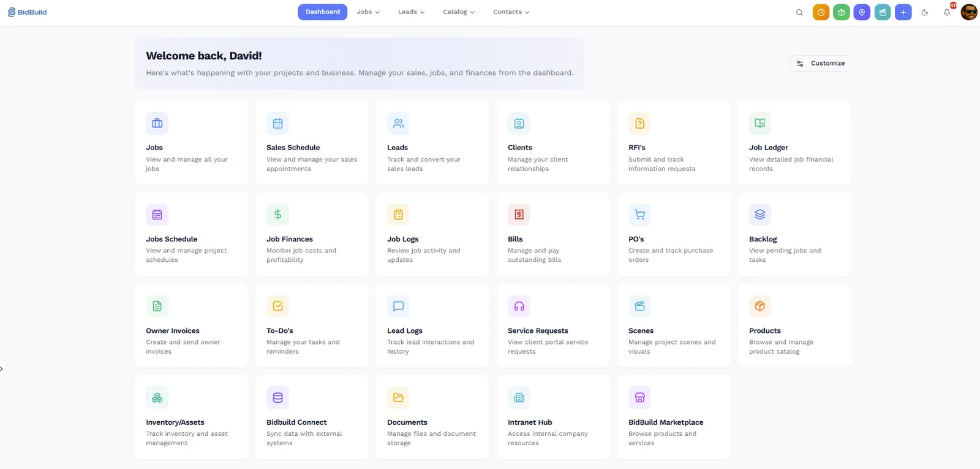Viewport: 980px width, 469px height.
Task: Click the teal clapperboard quick-action button
Action: pos(883,12)
